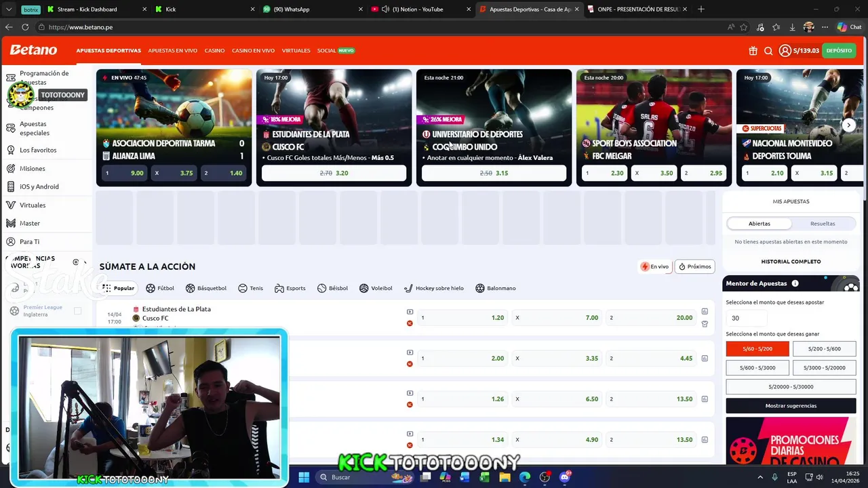Select the Balonmano sport filter
This screenshot has height=488, width=868.
tap(496, 288)
